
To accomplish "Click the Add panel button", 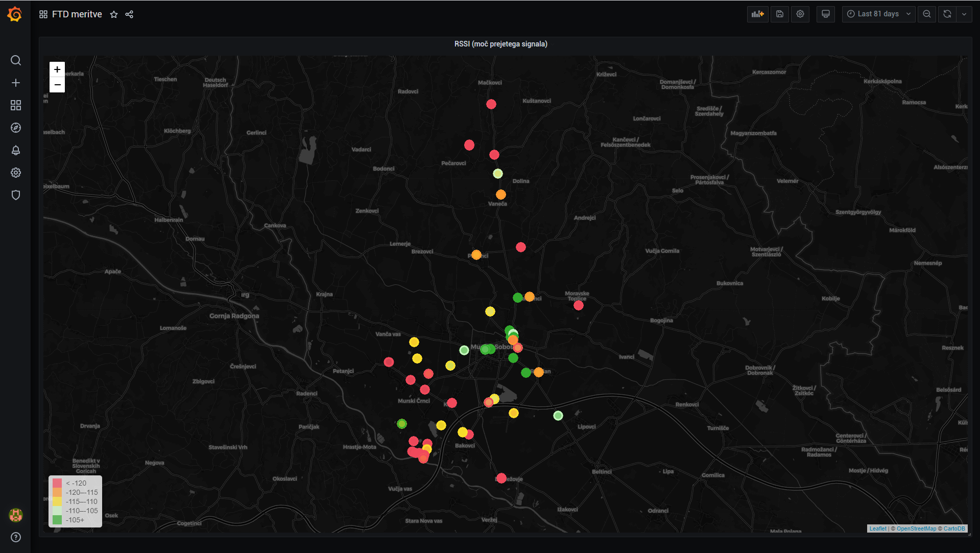I will point(757,14).
